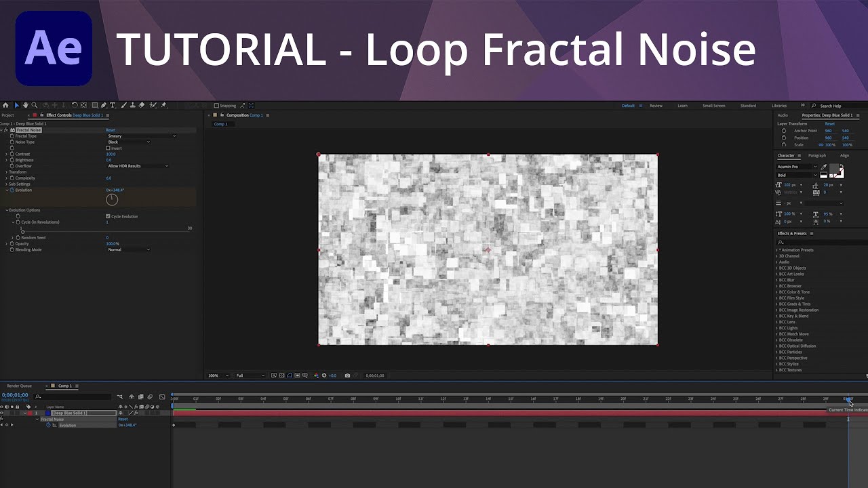The image size is (868, 488).
Task: Select the Puppet Pin tool
Action: click(163, 105)
